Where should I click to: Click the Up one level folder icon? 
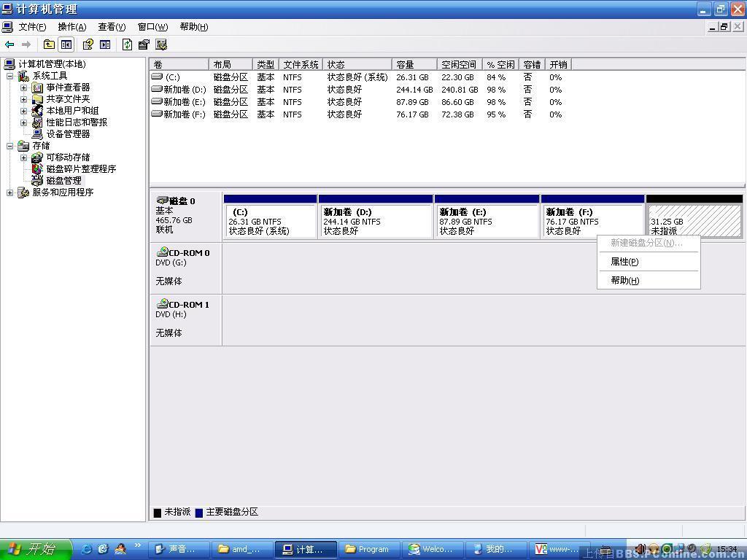coord(49,44)
